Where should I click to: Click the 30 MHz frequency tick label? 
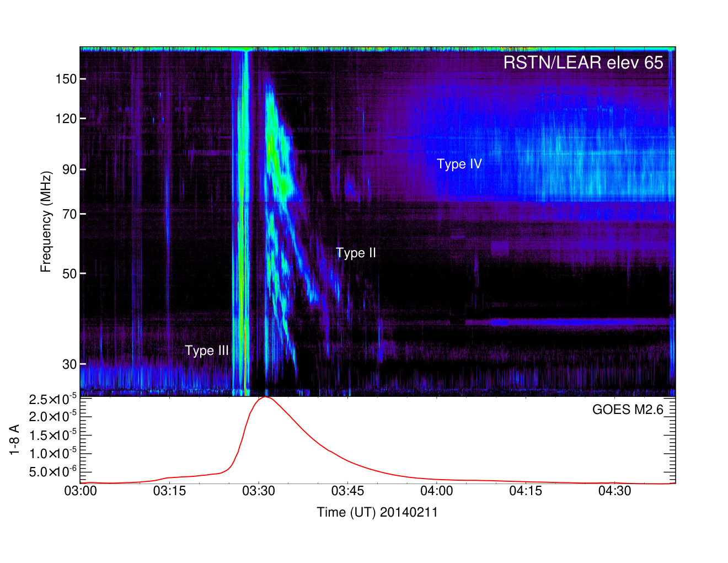69,364
